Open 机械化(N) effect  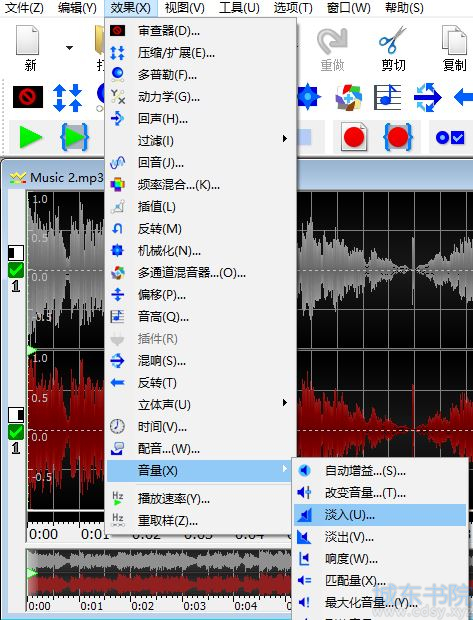point(201,251)
